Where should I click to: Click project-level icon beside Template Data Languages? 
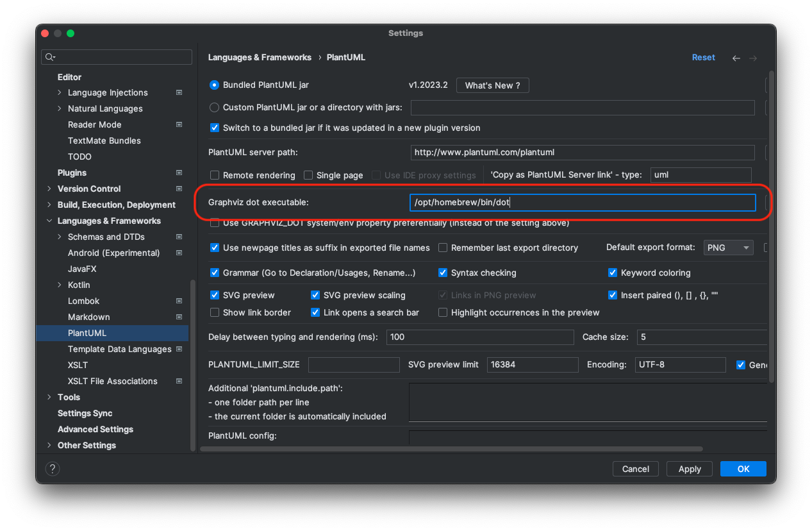tap(179, 349)
